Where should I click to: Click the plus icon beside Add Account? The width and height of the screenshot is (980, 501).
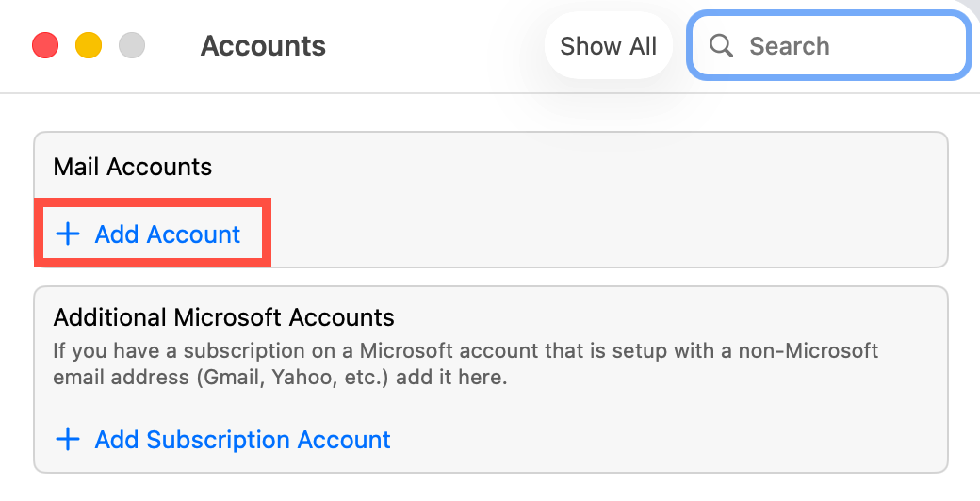click(x=68, y=234)
